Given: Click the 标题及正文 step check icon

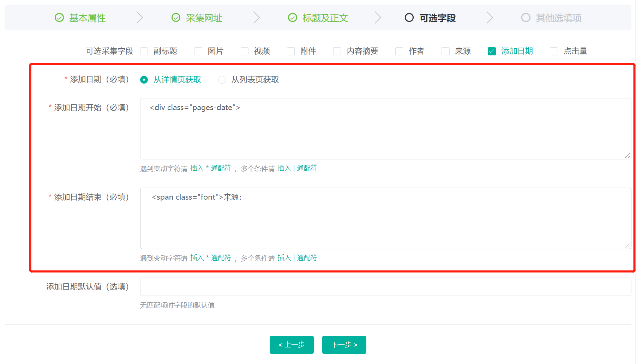Looking at the screenshot, I should [293, 18].
